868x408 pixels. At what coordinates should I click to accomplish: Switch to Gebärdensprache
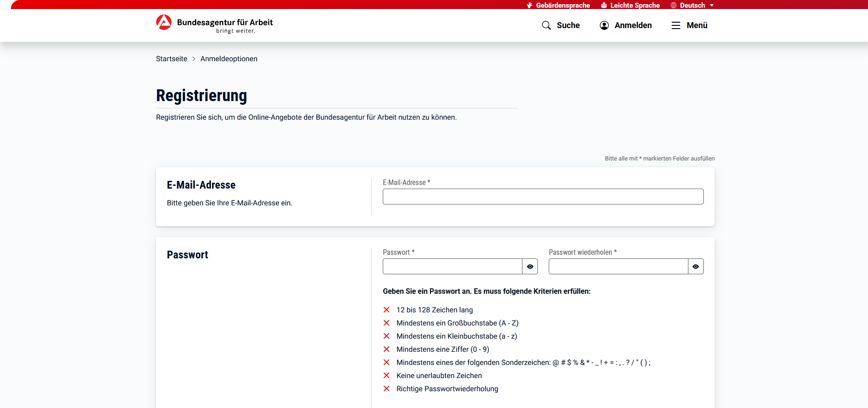562,5
